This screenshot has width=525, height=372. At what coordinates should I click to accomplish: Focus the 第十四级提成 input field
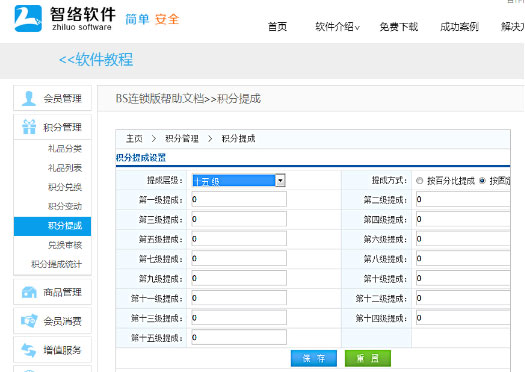pyautogui.click(x=463, y=318)
